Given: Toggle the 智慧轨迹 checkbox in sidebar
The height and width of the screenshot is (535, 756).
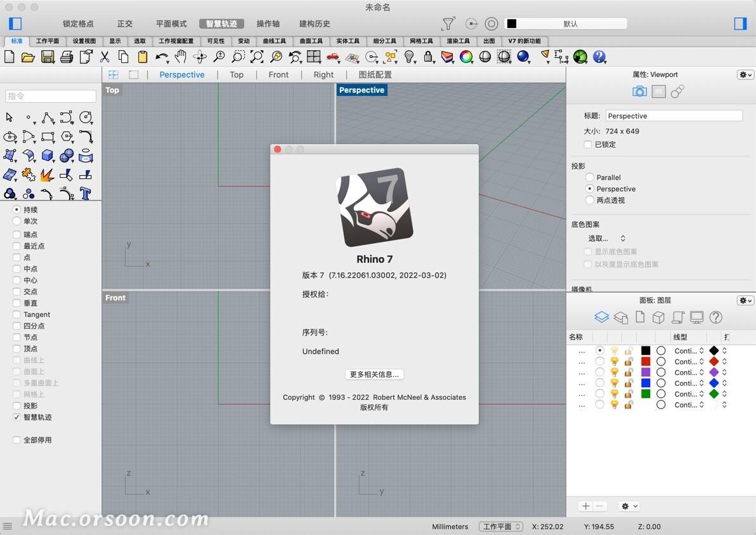Looking at the screenshot, I should click(17, 417).
